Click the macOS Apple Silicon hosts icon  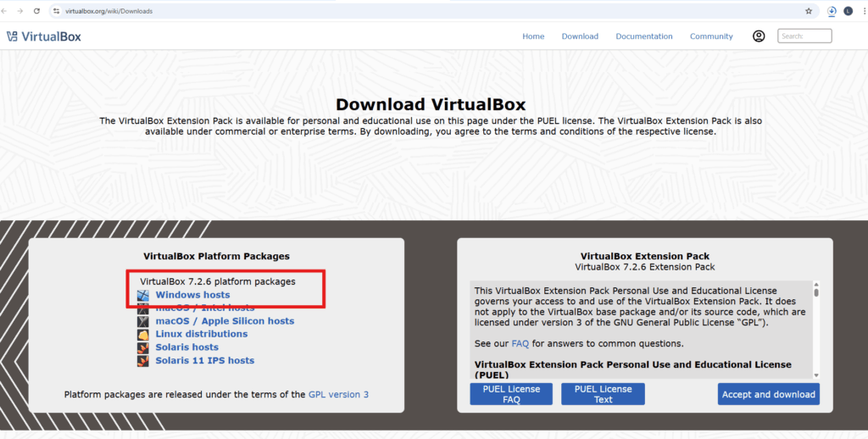pos(142,321)
